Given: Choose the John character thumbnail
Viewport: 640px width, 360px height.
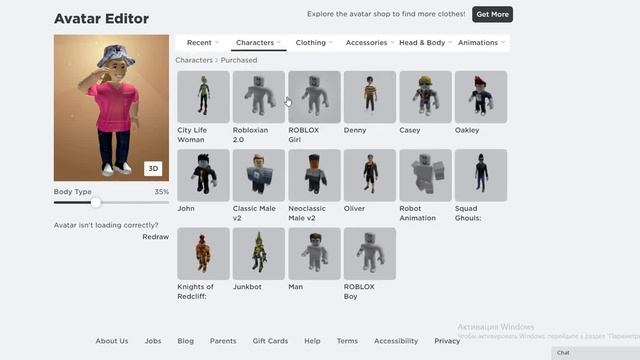Looking at the screenshot, I should pyautogui.click(x=203, y=175).
